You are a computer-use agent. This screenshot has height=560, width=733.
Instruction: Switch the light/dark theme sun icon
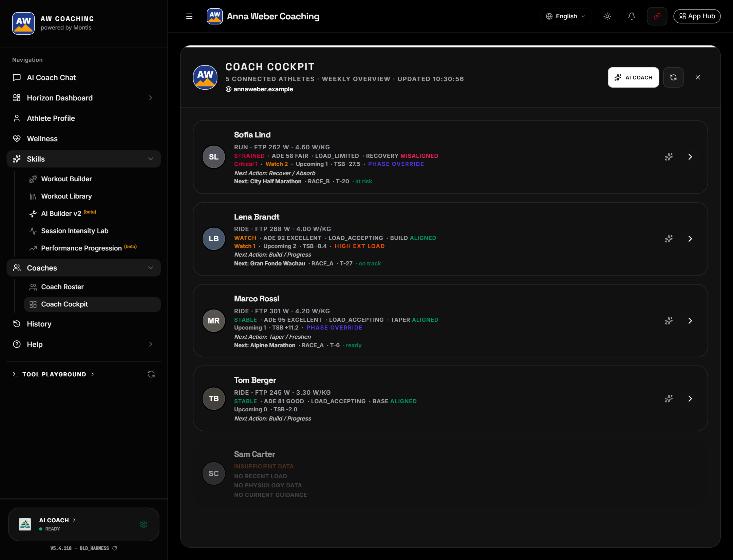607,16
